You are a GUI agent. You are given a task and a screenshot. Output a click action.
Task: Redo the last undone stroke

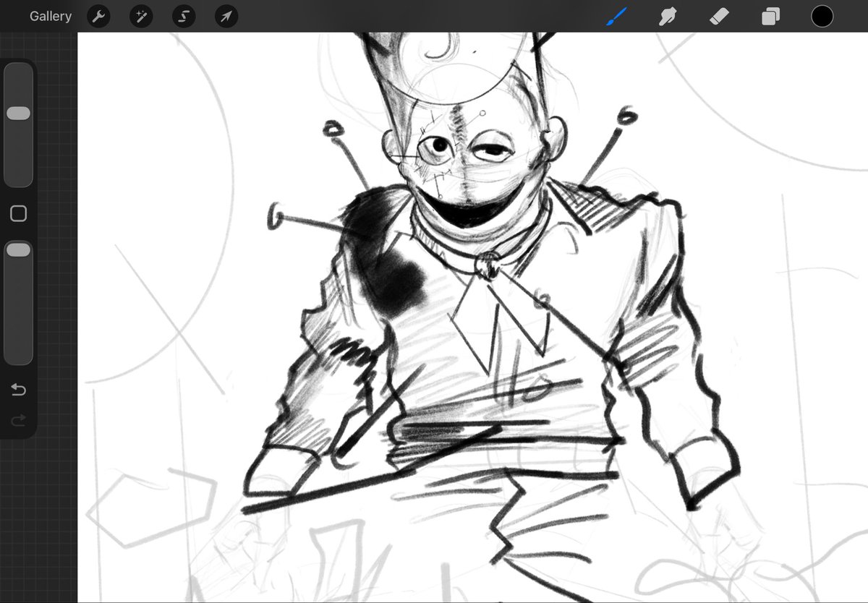[x=19, y=420]
